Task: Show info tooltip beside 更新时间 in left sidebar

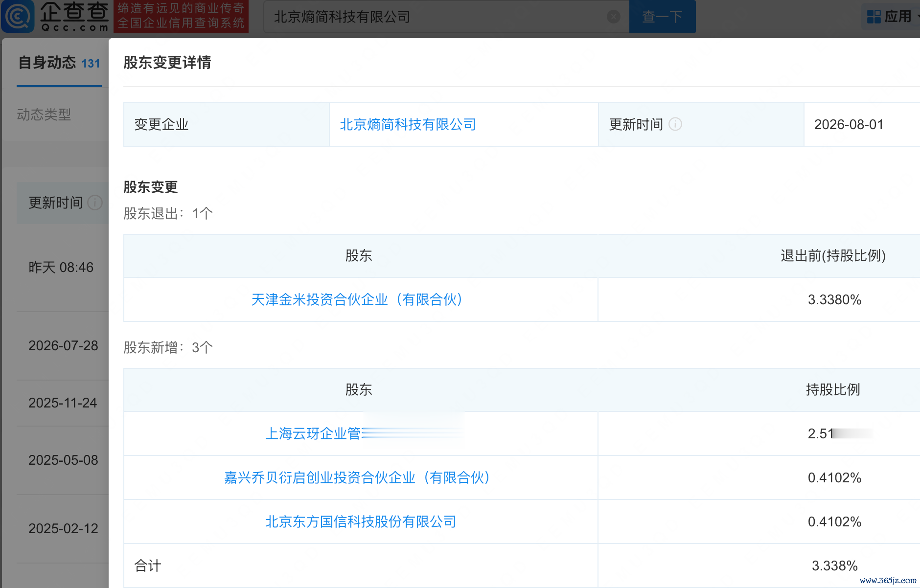Action: [95, 203]
